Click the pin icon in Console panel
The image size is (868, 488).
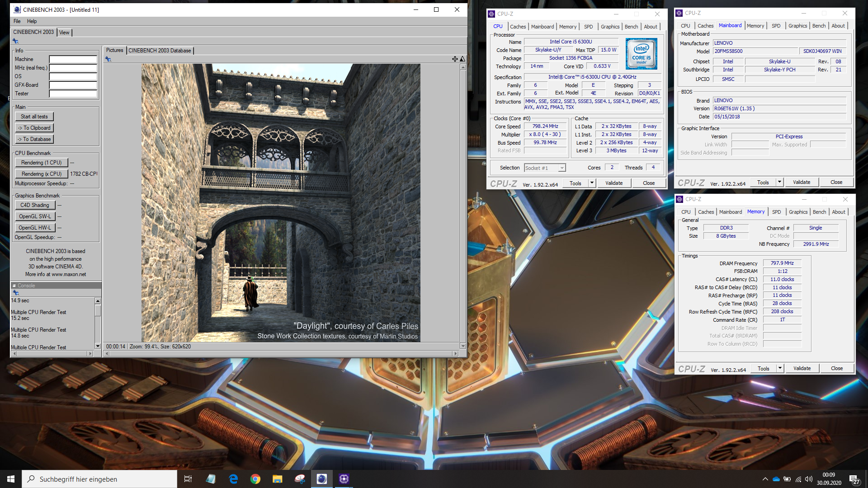tap(15, 293)
